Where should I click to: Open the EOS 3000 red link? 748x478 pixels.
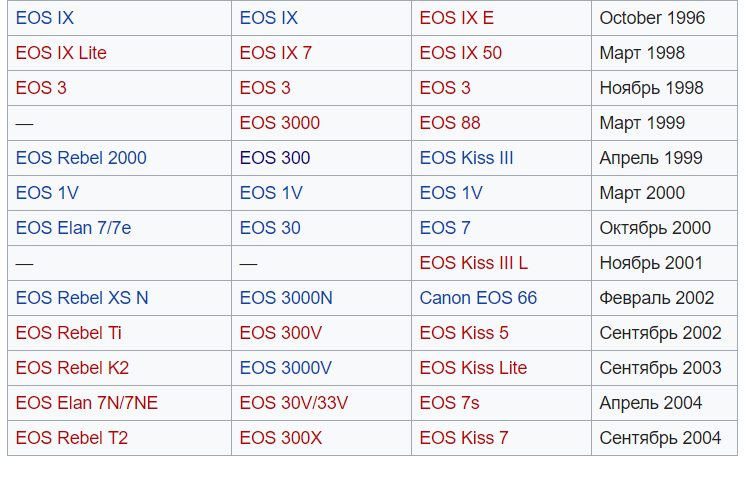(279, 123)
